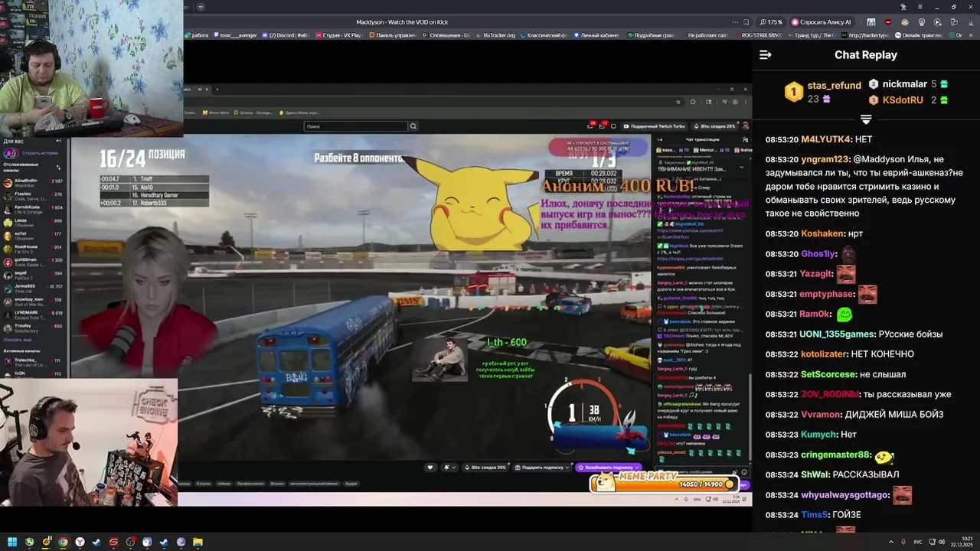Bookmark this page with the bookmark icon
980x551 pixels.
pos(746,22)
